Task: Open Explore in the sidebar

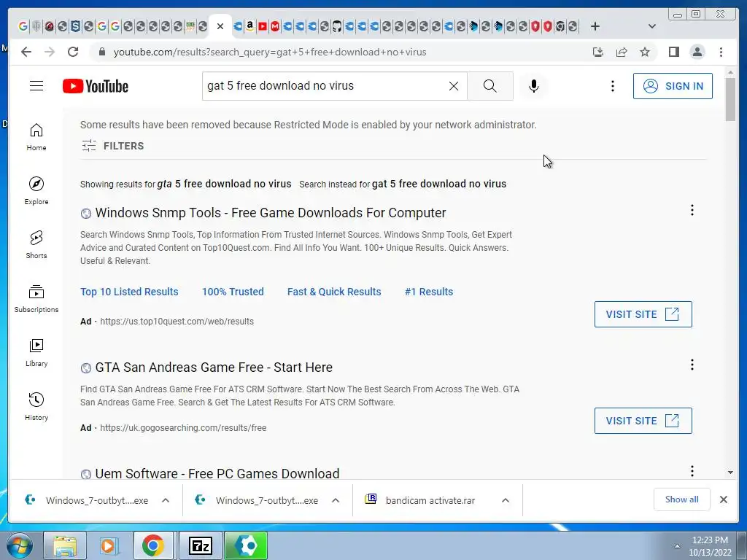Action: pyautogui.click(x=36, y=191)
